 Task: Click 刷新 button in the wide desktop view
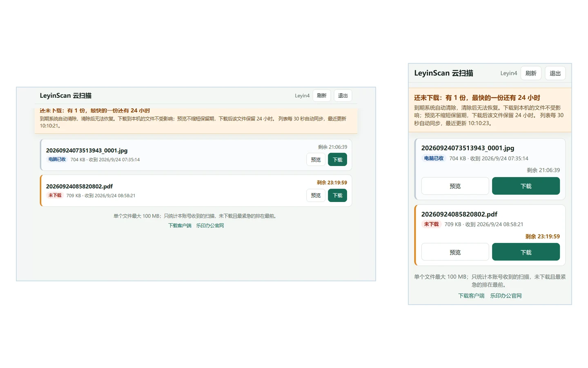pos(322,96)
